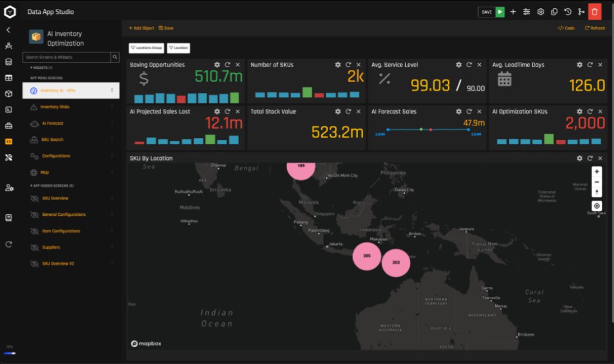
Task: Open the Locations Group filter
Action: tap(147, 48)
